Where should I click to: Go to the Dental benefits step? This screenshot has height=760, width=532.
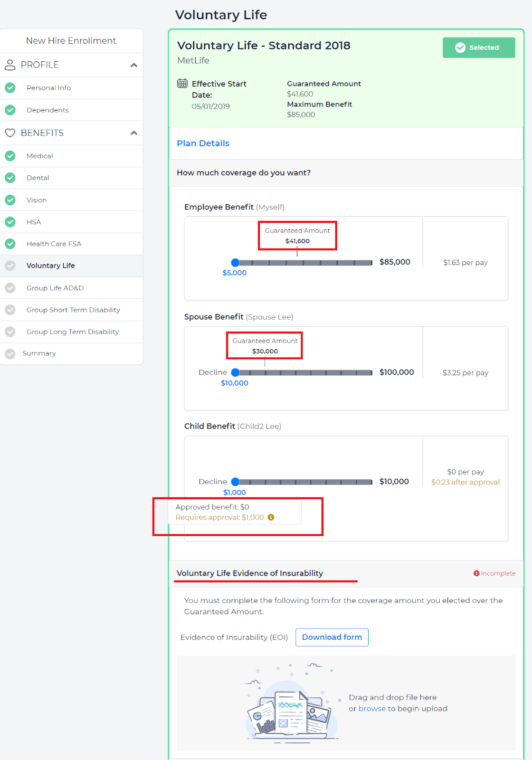(38, 178)
